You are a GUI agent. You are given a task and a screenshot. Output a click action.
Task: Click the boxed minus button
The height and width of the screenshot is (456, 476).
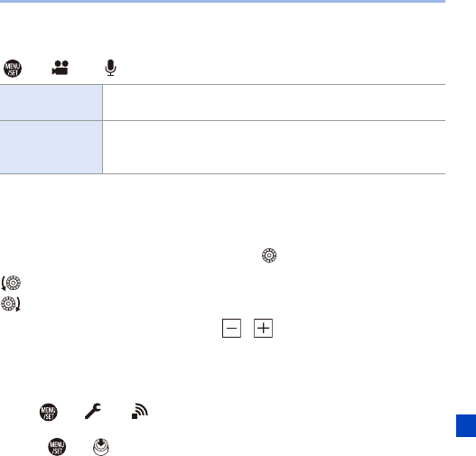(x=231, y=328)
